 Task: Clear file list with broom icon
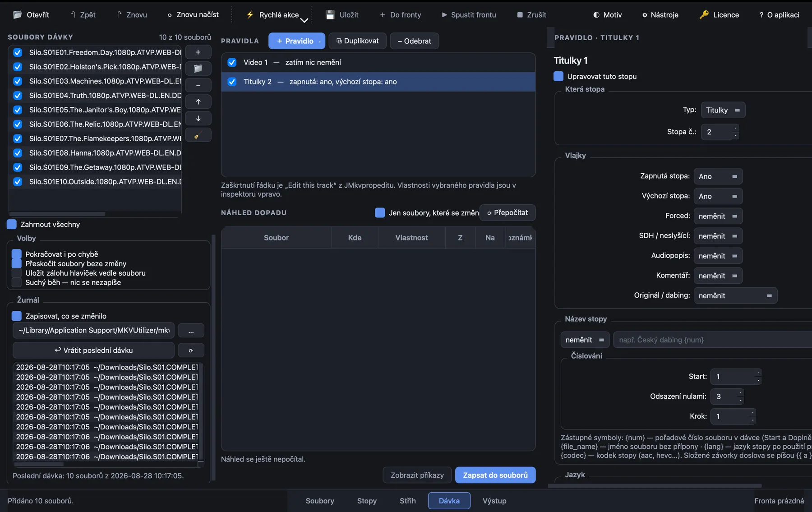[x=198, y=135]
